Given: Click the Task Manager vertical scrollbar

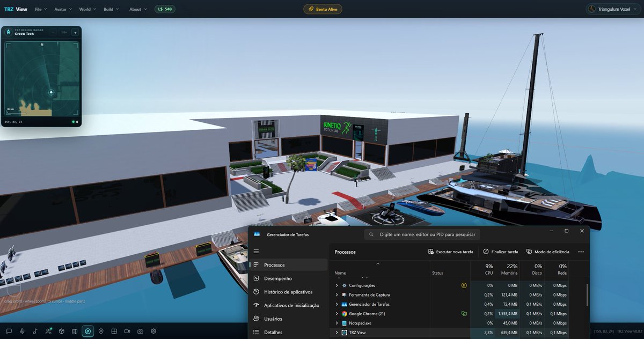Looking at the screenshot, I should pyautogui.click(x=587, y=295).
